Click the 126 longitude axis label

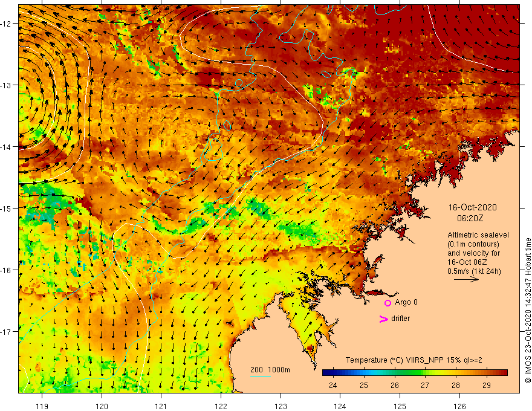click(x=459, y=406)
